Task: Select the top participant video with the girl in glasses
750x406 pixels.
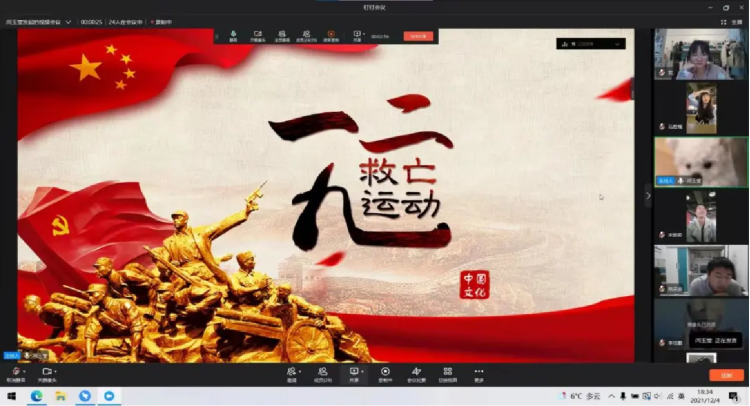Action: 701,54
